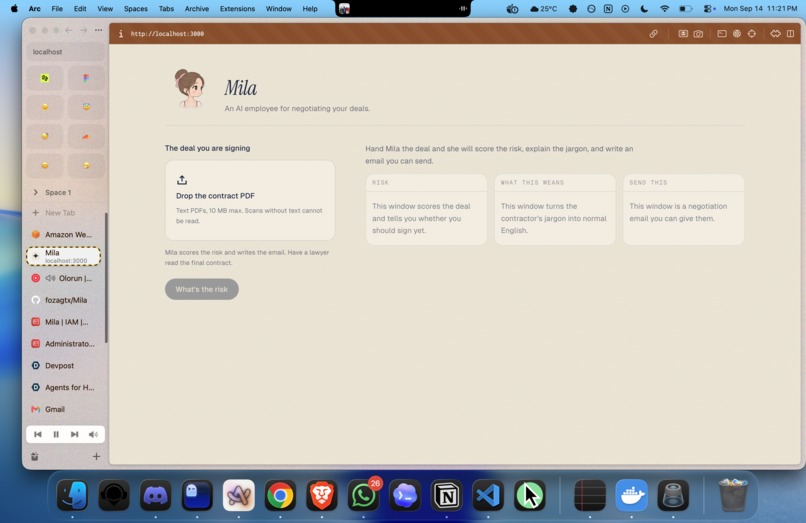This screenshot has width=806, height=523.
Task: Open the Archive trash icon in sidebar bottom
Action: pos(34,456)
